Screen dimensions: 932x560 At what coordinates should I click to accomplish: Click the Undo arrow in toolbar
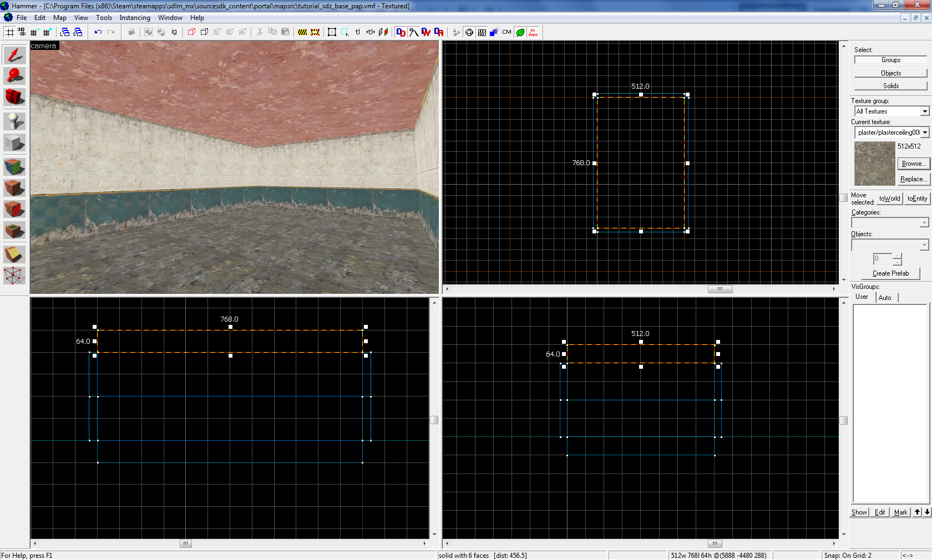click(x=98, y=32)
